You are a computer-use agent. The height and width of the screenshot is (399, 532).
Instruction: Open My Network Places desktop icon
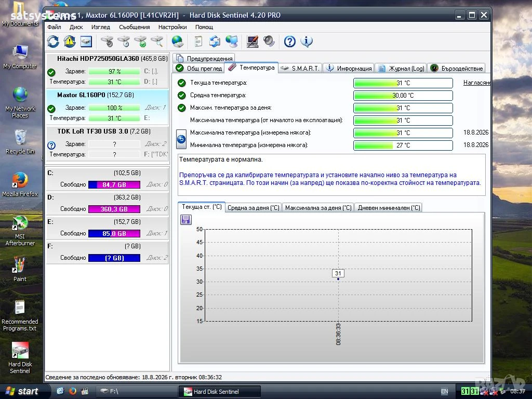coord(20,103)
